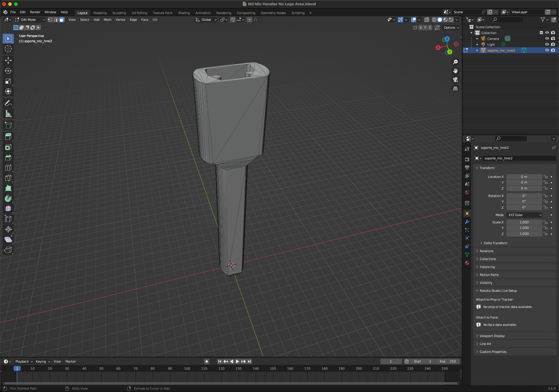The image size is (559, 392).
Task: Open the XYZ Euler rotation mode dropdown
Action: click(524, 215)
